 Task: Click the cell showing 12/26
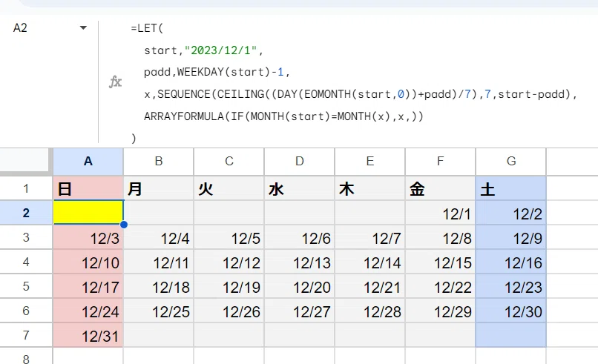pos(229,311)
